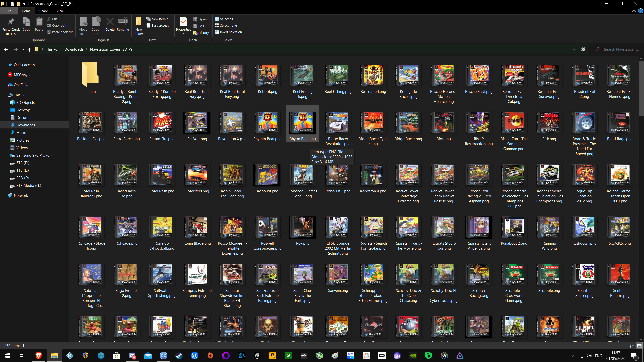Switch to large thumbnails view icon in status bar

tap(639, 346)
